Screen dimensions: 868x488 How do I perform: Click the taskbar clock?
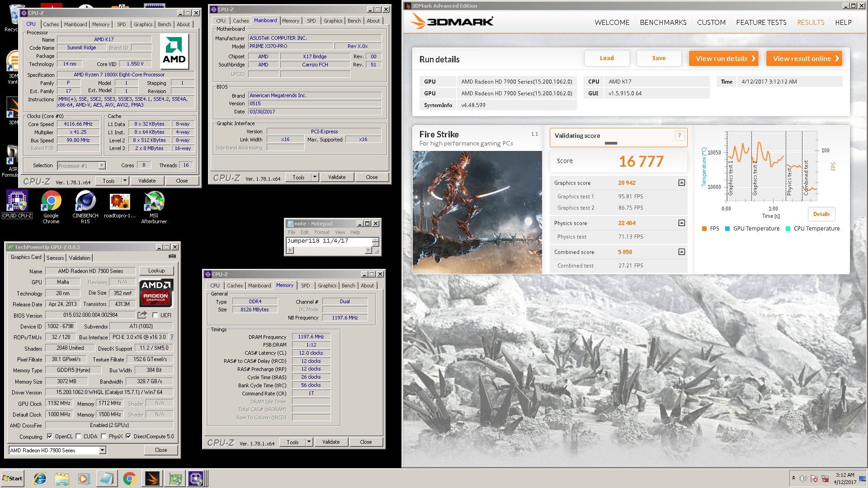[844, 479]
